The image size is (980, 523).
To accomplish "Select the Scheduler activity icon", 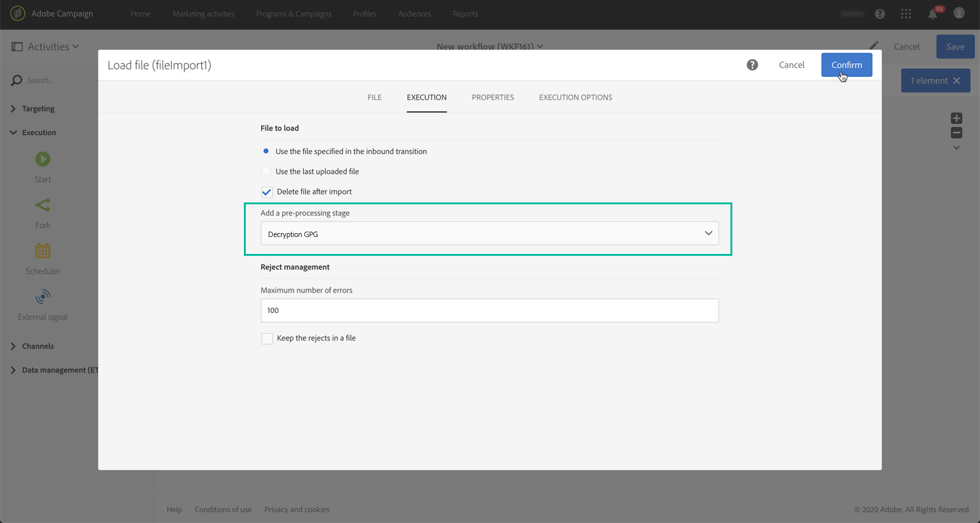I will [x=43, y=251].
